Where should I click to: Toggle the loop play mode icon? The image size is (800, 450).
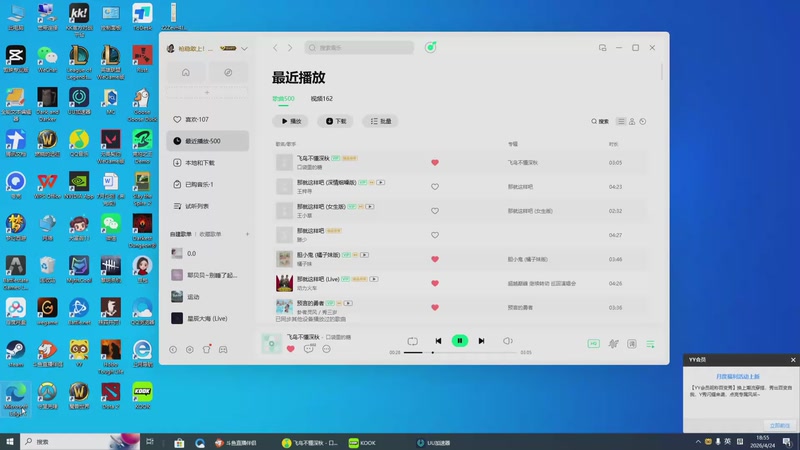412,341
